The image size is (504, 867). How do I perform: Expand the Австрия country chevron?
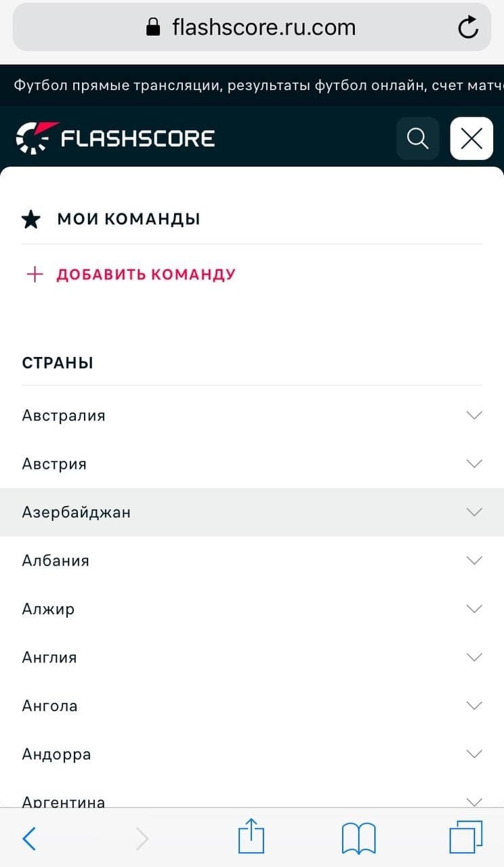tap(474, 464)
